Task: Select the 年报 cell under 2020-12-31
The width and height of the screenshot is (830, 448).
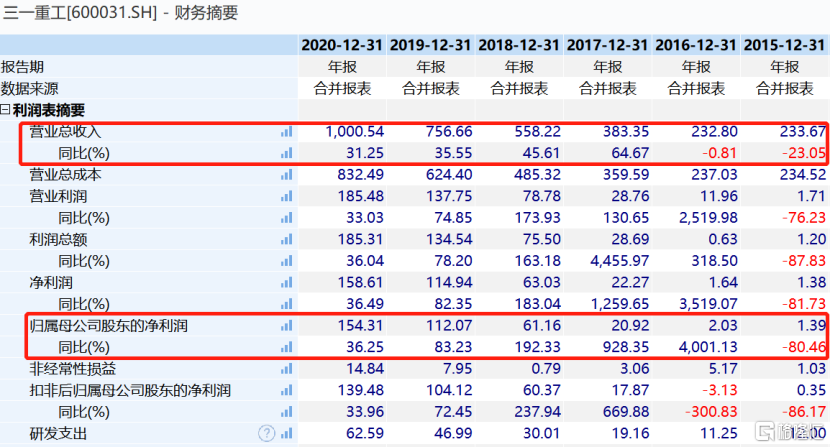Action: [x=342, y=67]
